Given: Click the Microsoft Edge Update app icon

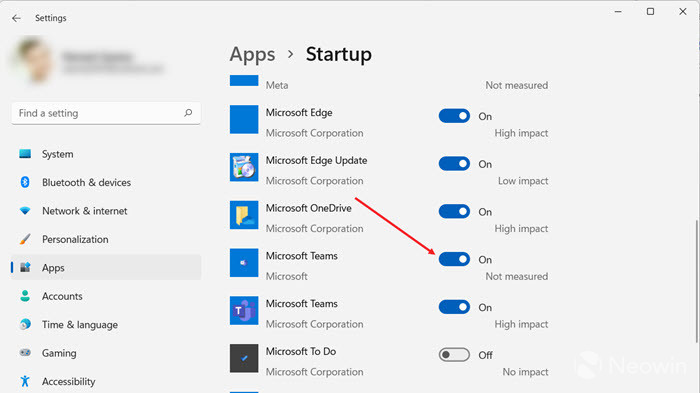Looking at the screenshot, I should pyautogui.click(x=244, y=167).
